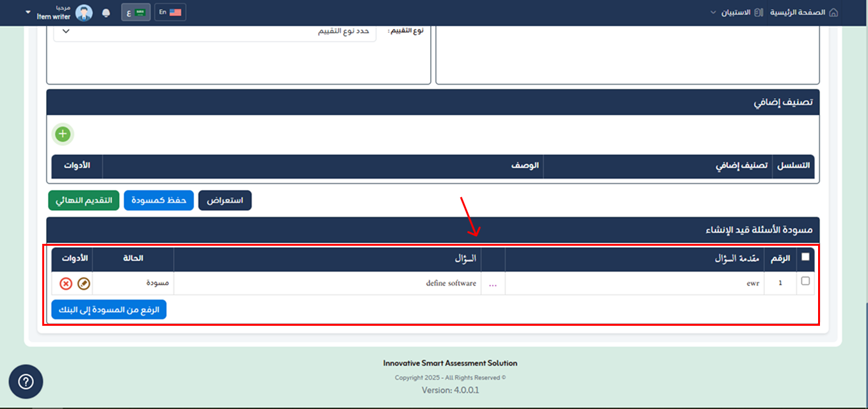The width and height of the screenshot is (868, 409).
Task: Click the التسلسل column header
Action: [793, 166]
